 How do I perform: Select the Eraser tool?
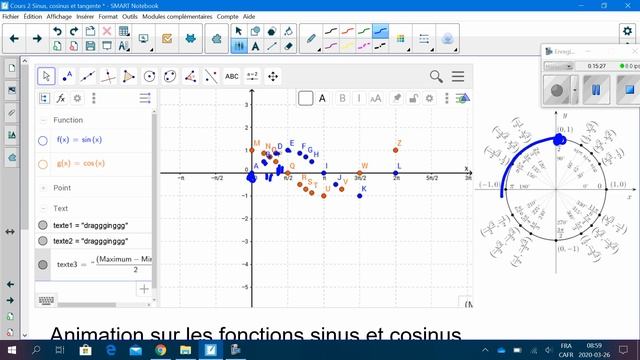288,46
